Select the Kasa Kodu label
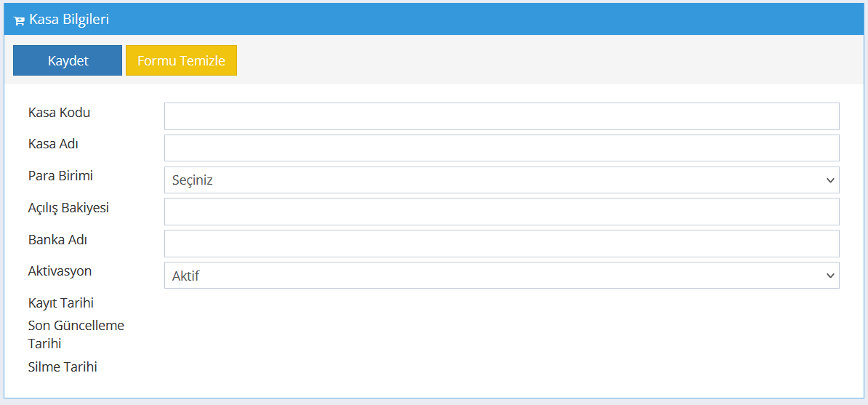868x405 pixels. tap(59, 113)
